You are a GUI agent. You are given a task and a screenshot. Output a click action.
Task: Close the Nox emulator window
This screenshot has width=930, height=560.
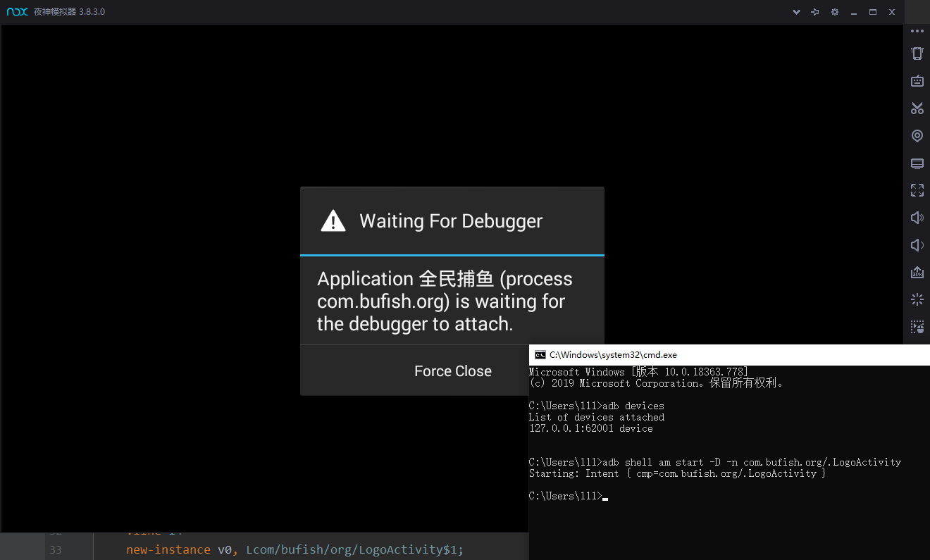[x=892, y=12]
